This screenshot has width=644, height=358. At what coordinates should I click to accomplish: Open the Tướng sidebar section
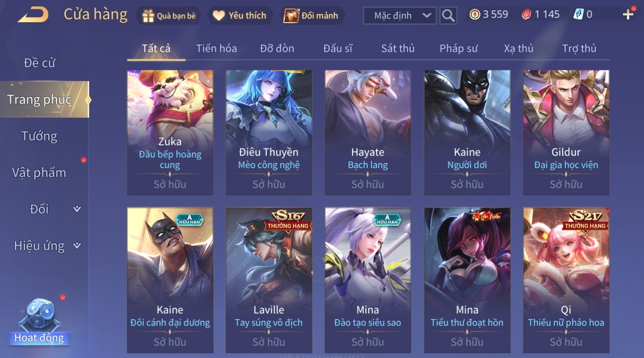(x=39, y=136)
